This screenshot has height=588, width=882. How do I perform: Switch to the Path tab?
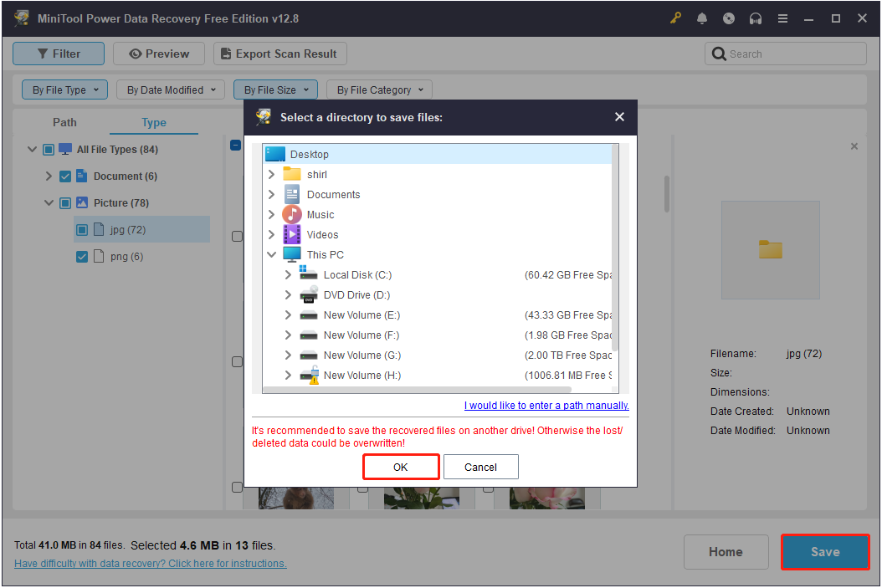pyautogui.click(x=64, y=122)
